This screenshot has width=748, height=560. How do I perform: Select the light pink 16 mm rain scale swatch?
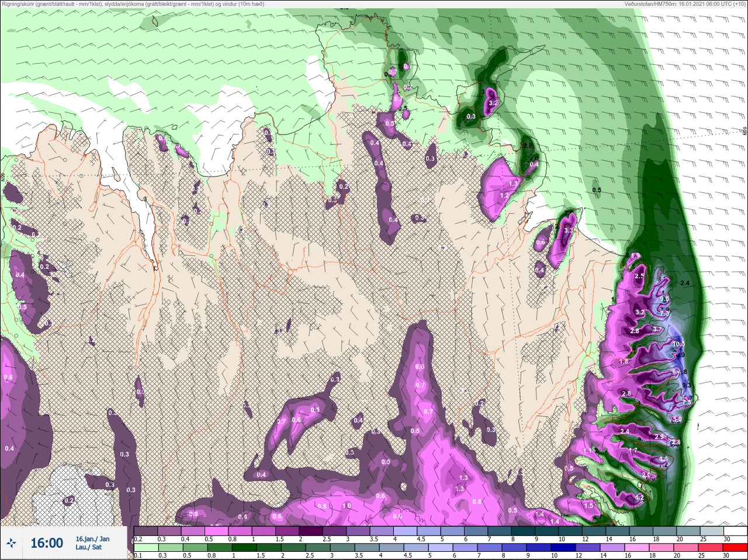pyautogui.click(x=637, y=548)
